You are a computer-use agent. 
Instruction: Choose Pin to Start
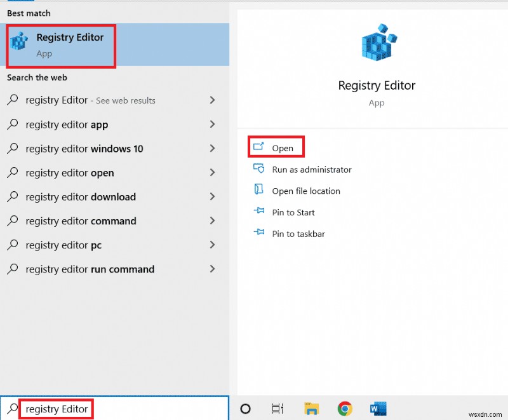[x=293, y=212]
